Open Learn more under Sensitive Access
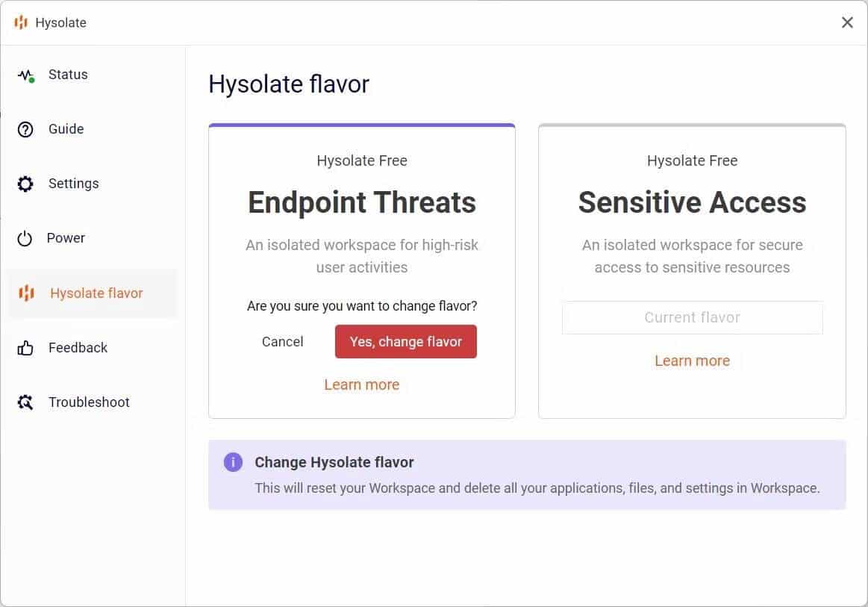The image size is (868, 607). (x=692, y=360)
